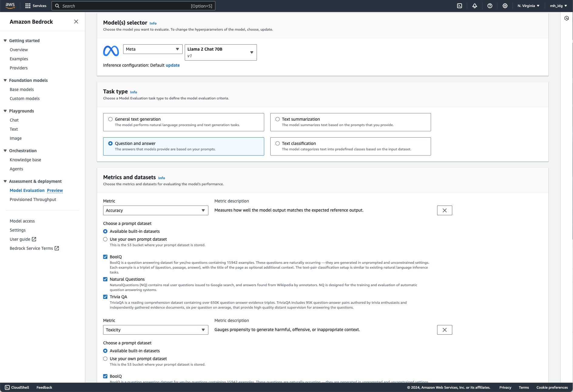
Task: Open the Meta provider dropdown
Action: coord(153,49)
